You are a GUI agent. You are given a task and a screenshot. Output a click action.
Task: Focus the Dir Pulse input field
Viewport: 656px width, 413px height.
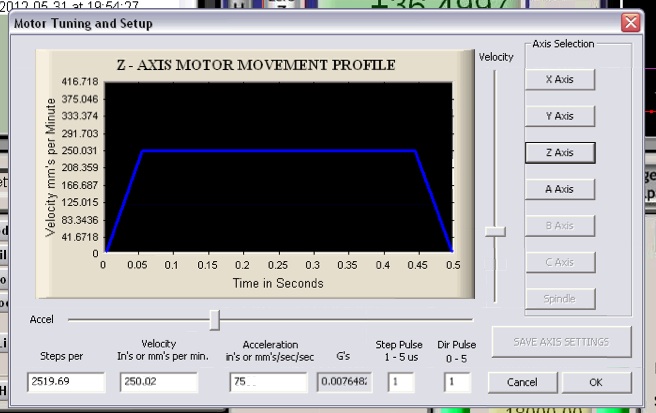[457, 382]
